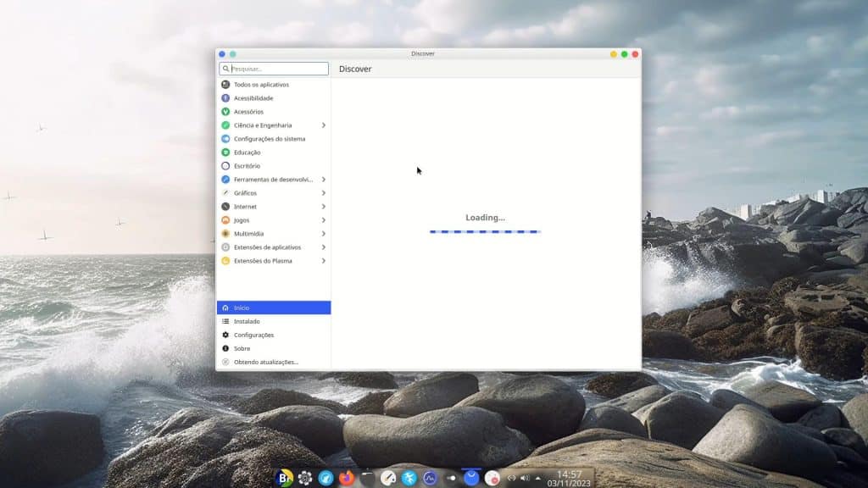Expand the Ciência e Engenharia category

click(323, 125)
